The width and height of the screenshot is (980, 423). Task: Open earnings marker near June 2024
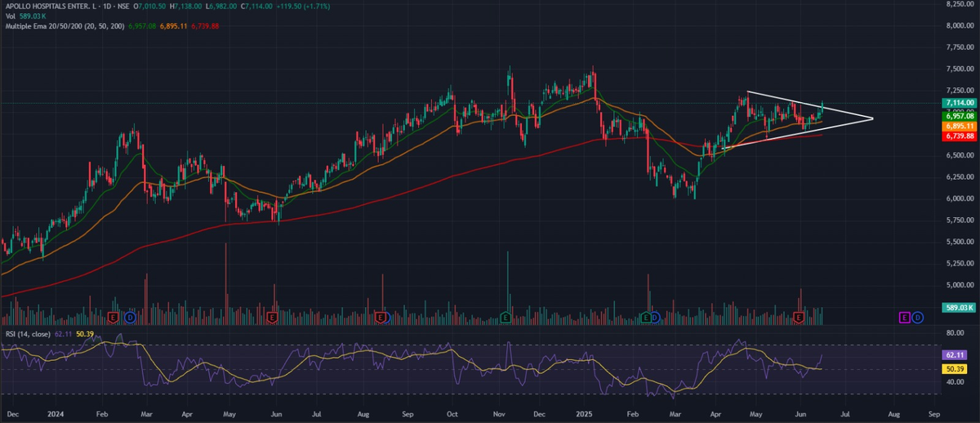[270, 316]
